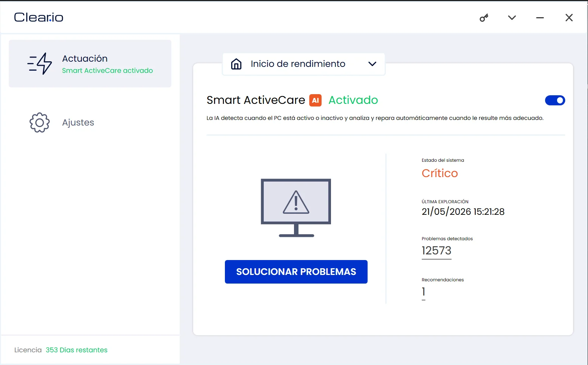The width and height of the screenshot is (588, 365).
Task: Open the 12573 detected problems link
Action: (x=436, y=251)
